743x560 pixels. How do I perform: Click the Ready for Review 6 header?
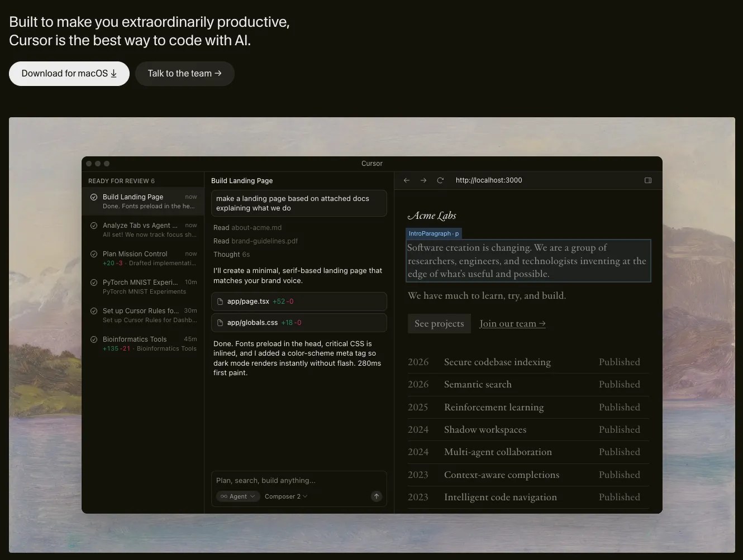click(121, 181)
